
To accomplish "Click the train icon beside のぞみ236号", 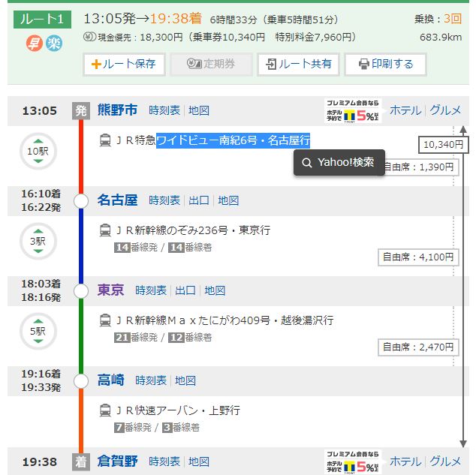I will pyautogui.click(x=106, y=230).
